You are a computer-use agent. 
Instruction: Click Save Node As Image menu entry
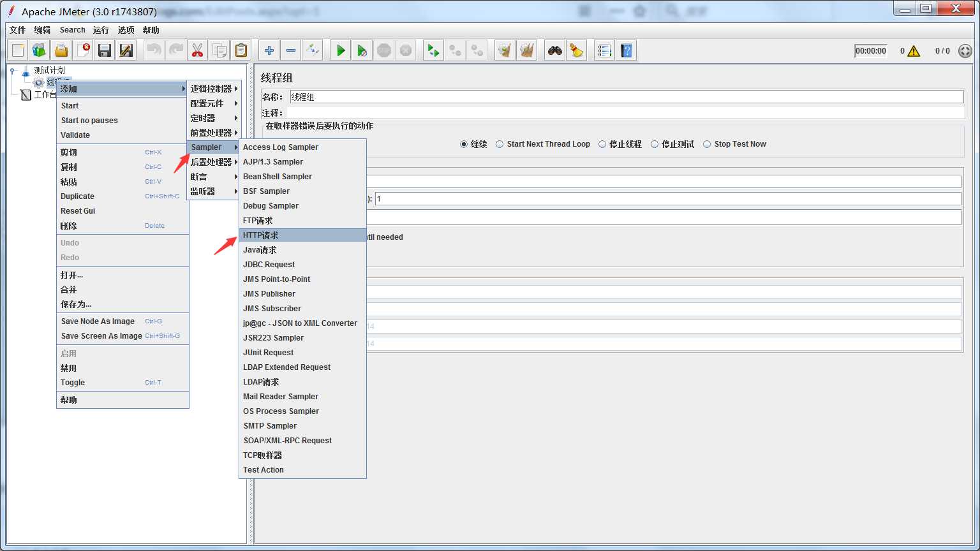click(122, 321)
